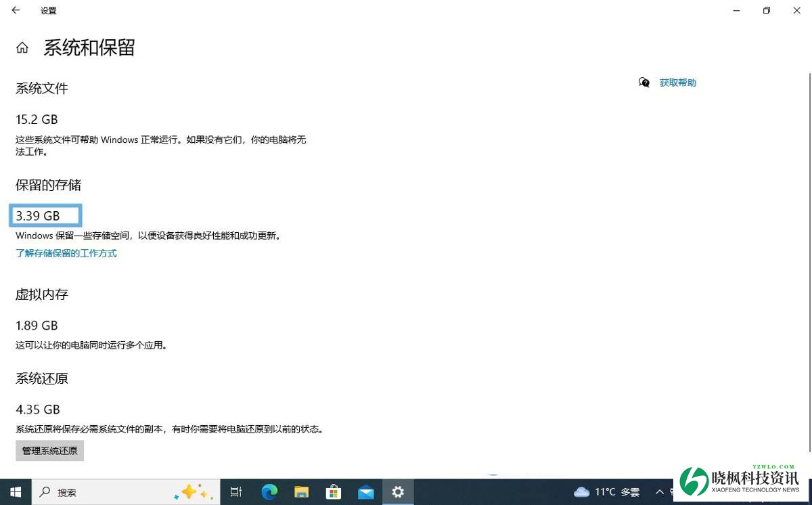Click the cloudy weather widget icon
This screenshot has width=812, height=505.
(x=581, y=492)
